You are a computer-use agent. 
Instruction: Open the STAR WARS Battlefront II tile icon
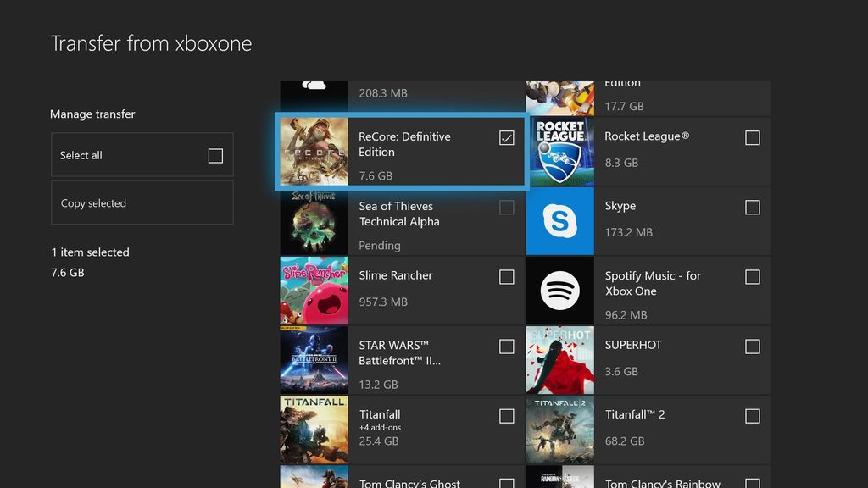point(314,359)
